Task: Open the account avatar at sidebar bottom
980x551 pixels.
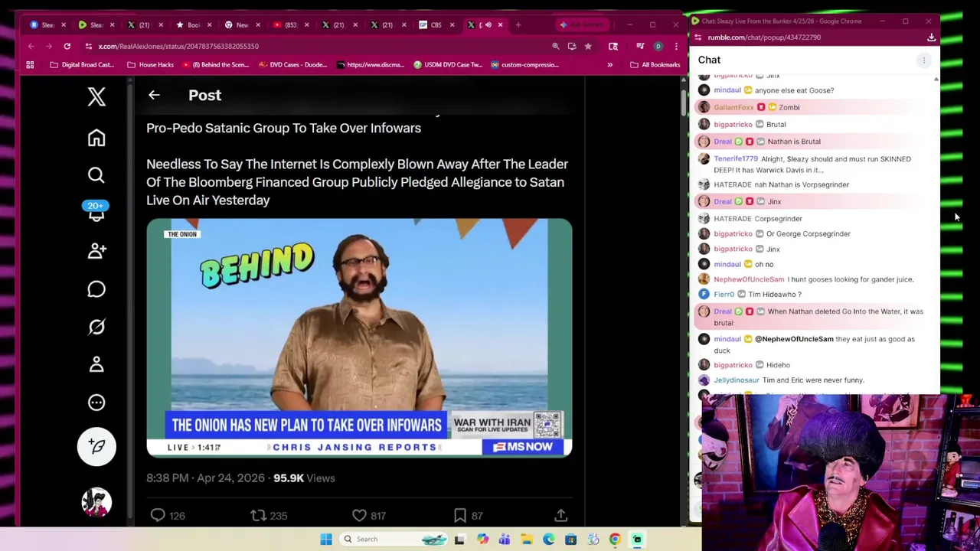Action: [x=96, y=502]
